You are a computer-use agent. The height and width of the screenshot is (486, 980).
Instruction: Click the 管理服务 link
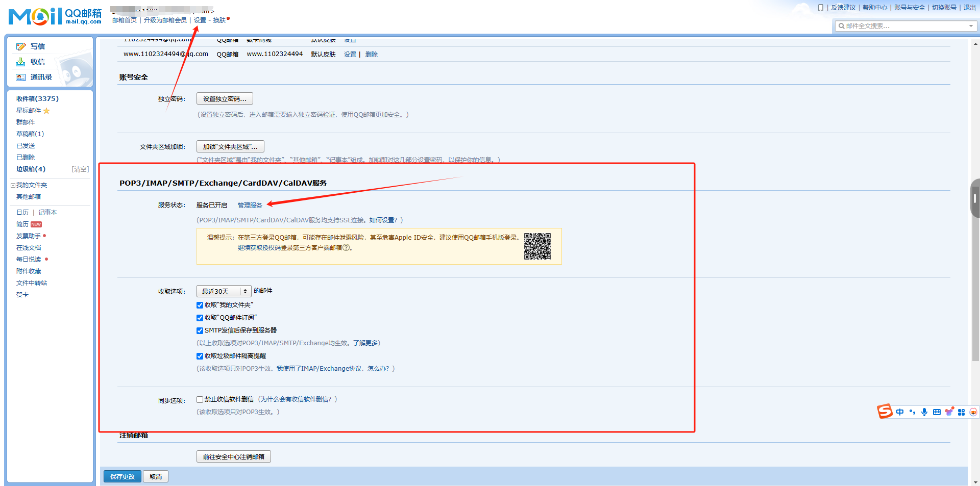(250, 205)
